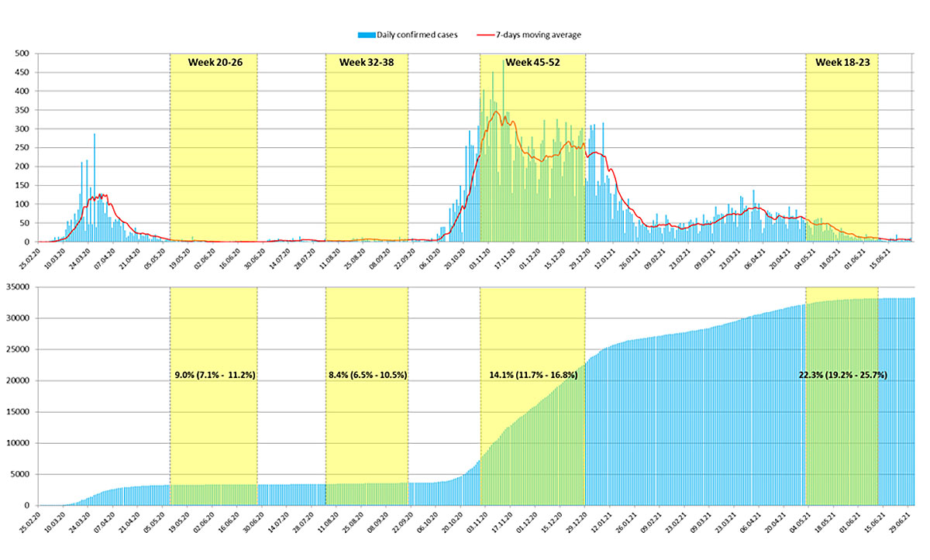
Task: Click the 'Week 32-38' label
Action: (367, 62)
